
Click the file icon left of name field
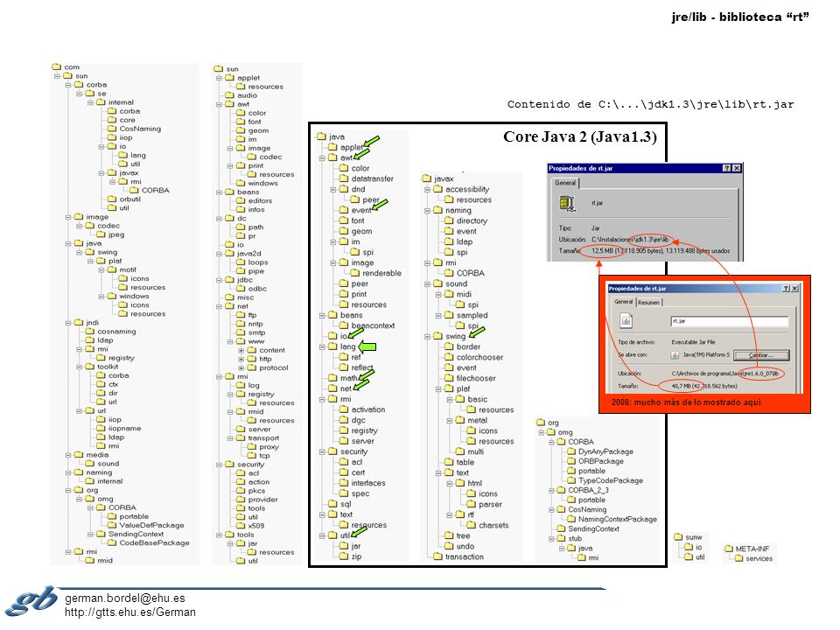[626, 320]
